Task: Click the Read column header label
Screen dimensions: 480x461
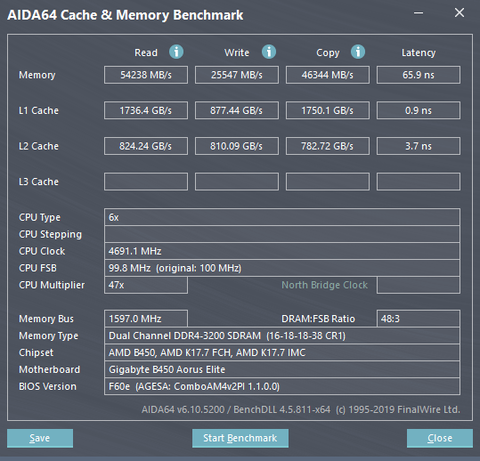Action: click(x=146, y=53)
